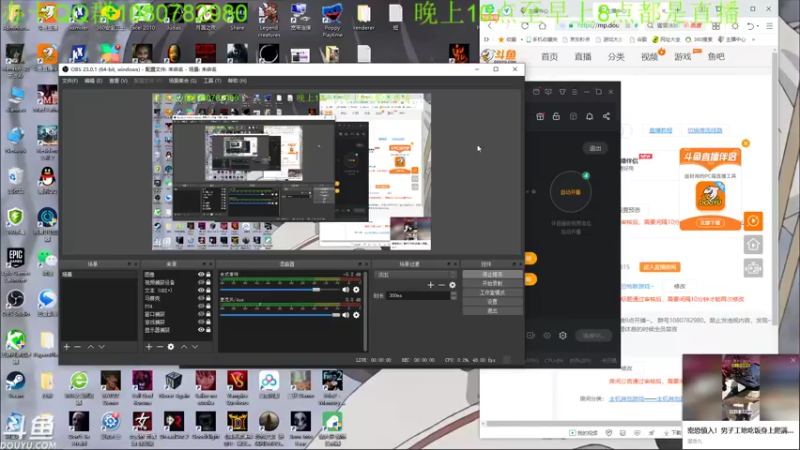Remove scene transition with minus icon
This screenshot has width=800, height=450.
442,285
